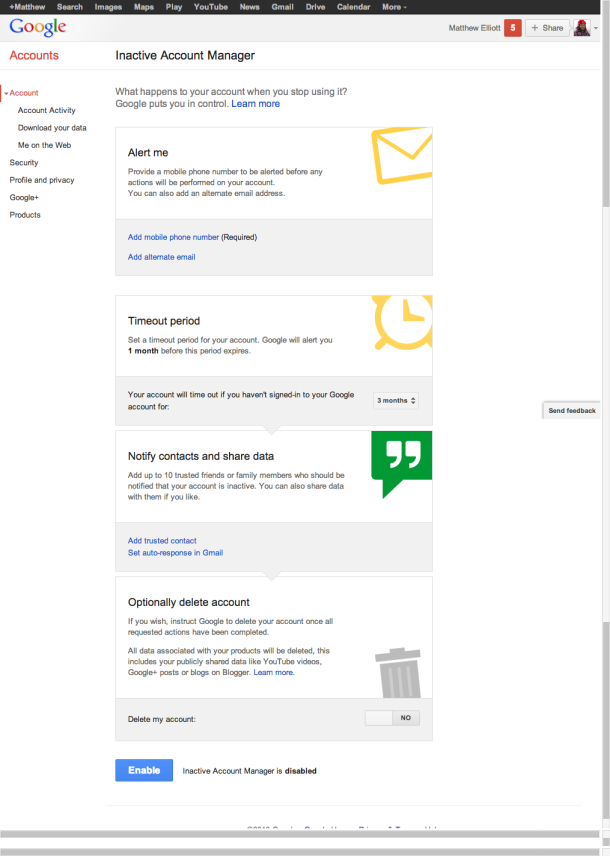Screen dimensions: 610x856
Task: Expand the account menu arrow beside avatar
Action: pos(596,28)
